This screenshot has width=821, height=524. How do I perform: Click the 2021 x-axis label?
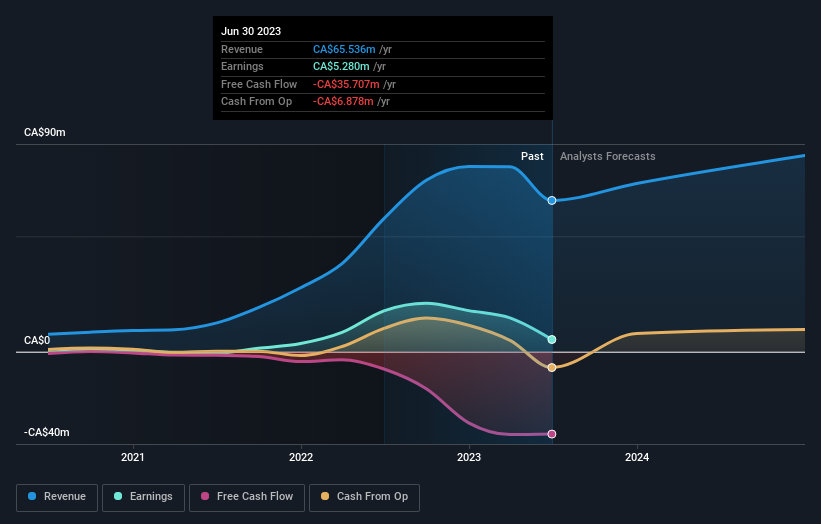[x=132, y=457]
